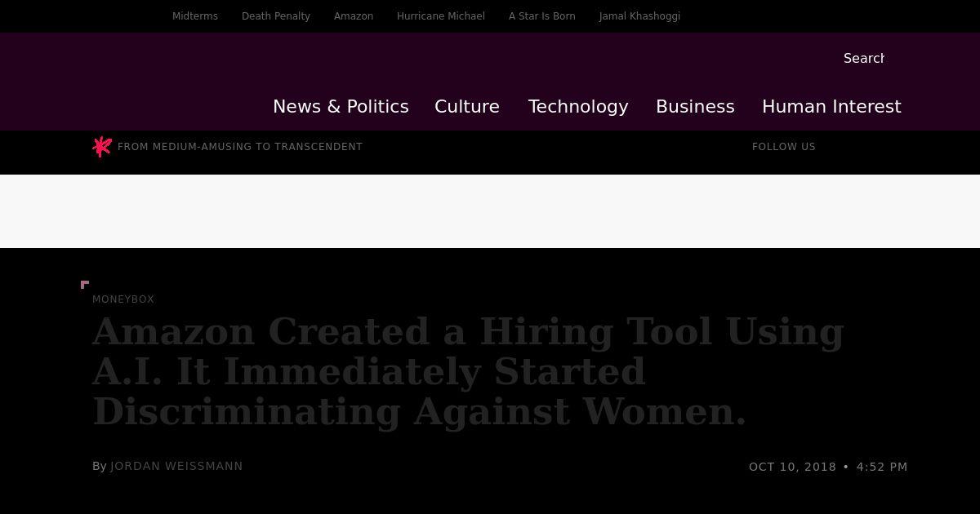Click 'From Medium-Amusing to Transcendent' promo link

pyautogui.click(x=240, y=147)
